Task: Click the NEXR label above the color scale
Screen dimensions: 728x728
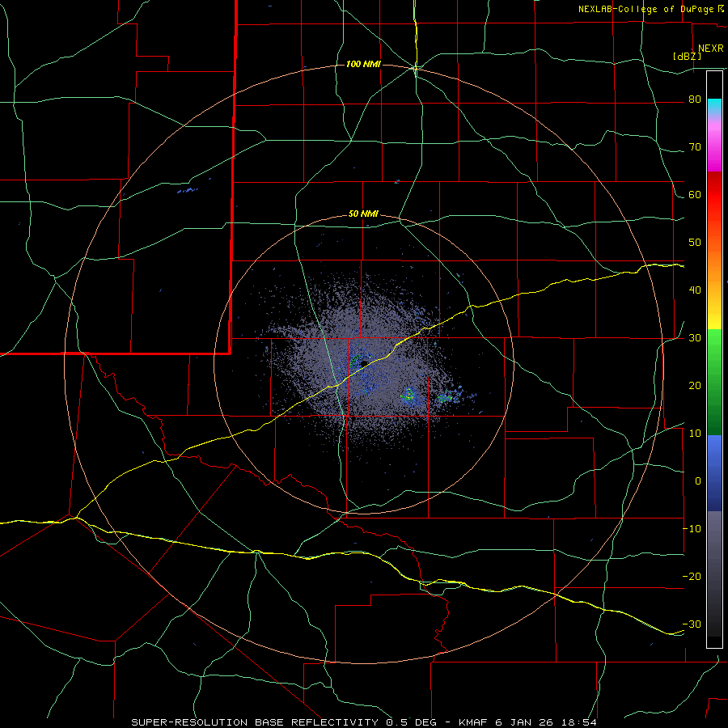Action: [x=710, y=49]
